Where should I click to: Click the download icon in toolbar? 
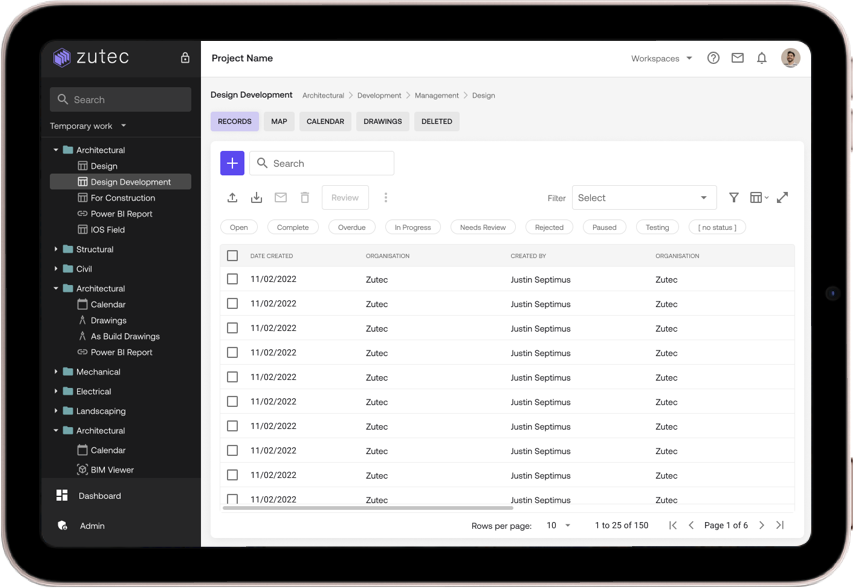pyautogui.click(x=256, y=198)
